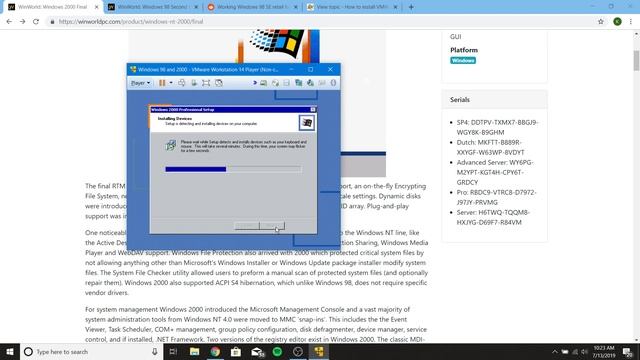Viewport: 640px width, 360px height.
Task: Switch to the View topic How to install tab
Action: pyautogui.click(x=353, y=7)
